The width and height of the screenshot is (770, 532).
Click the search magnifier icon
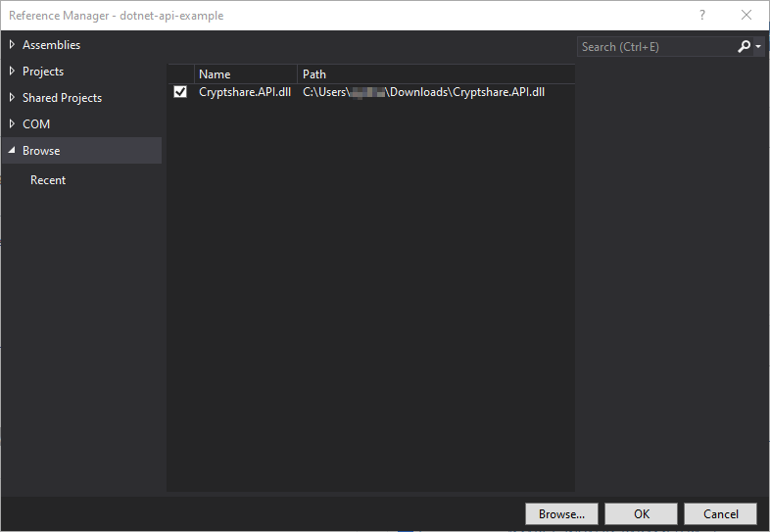745,47
